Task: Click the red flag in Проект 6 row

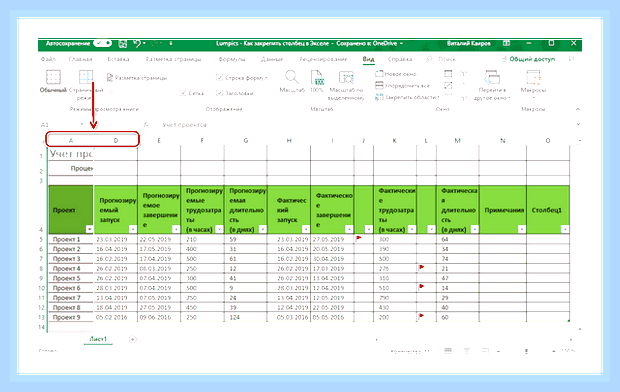Action: [x=421, y=286]
